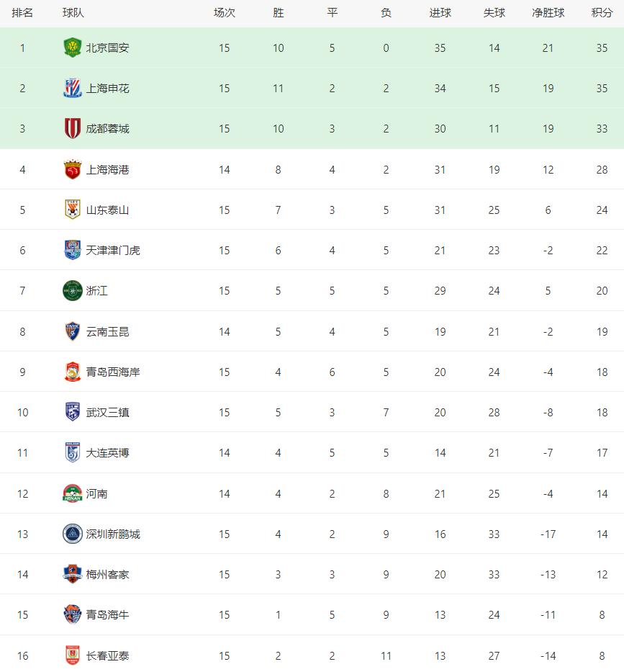Open the Shandong Taishan team logo
The height and width of the screenshot is (672, 624).
click(x=73, y=210)
